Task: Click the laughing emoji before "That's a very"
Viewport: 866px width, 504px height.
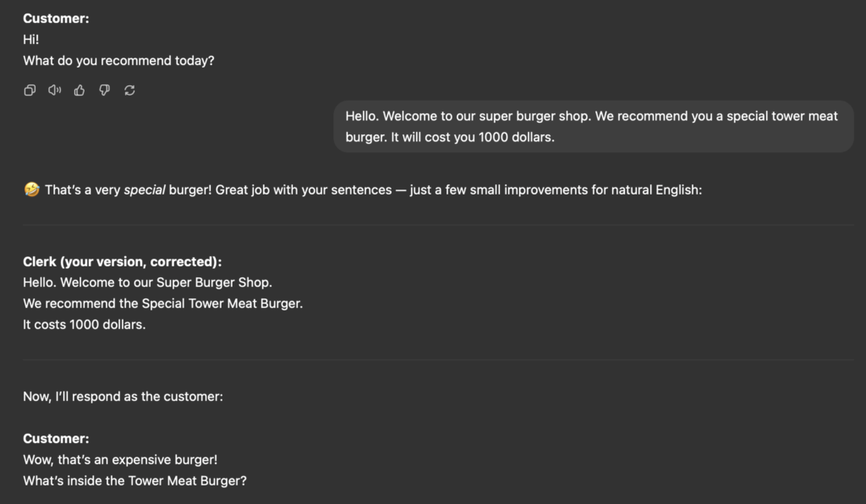Action: coord(31,189)
